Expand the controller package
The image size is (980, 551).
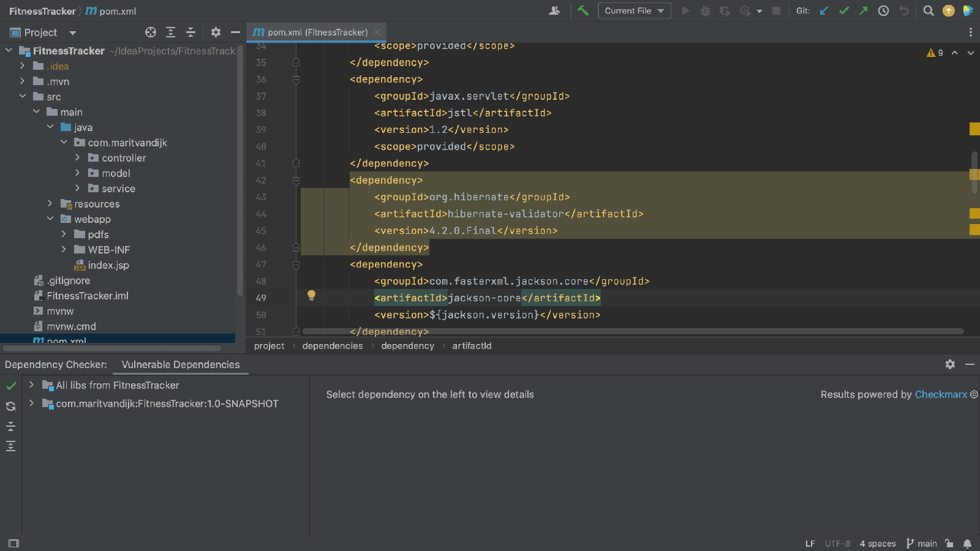78,157
